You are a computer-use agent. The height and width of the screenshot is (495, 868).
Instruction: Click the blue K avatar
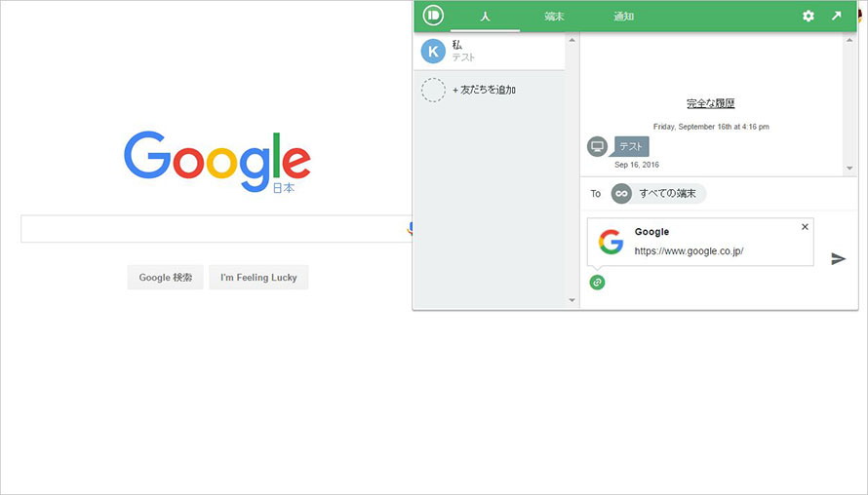[433, 52]
